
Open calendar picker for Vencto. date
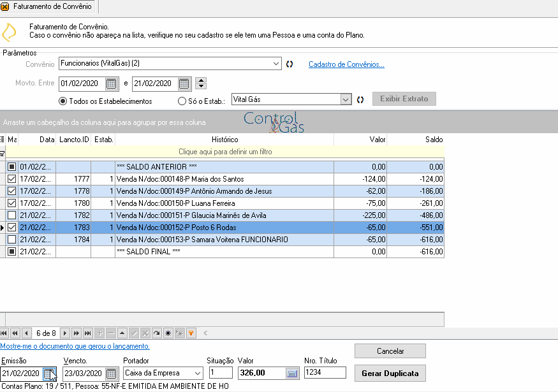112,374
